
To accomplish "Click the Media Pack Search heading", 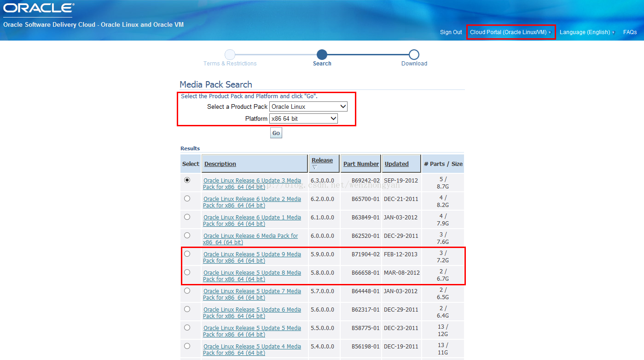I will (216, 84).
